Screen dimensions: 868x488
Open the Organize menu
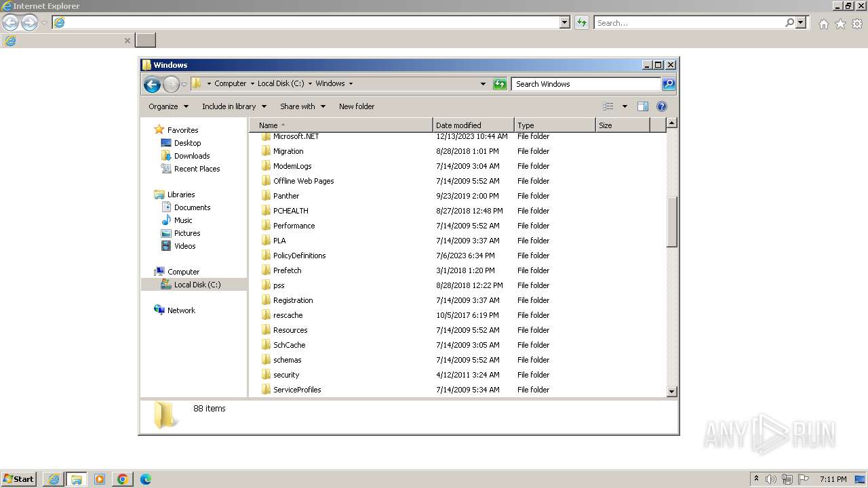168,106
